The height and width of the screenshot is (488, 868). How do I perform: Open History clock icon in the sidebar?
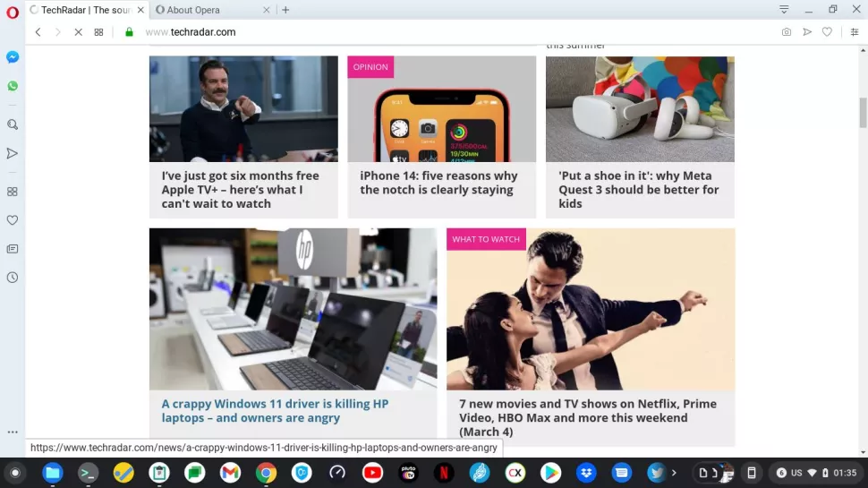pyautogui.click(x=13, y=277)
